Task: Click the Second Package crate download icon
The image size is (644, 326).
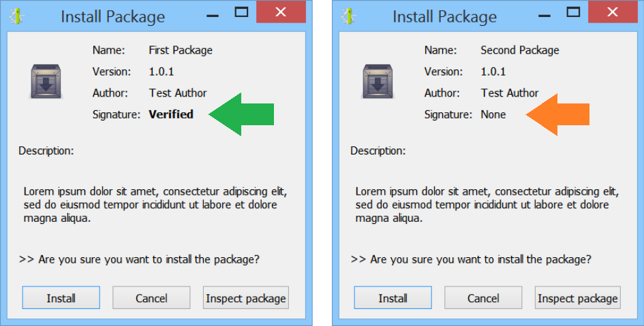Action: pos(378,81)
